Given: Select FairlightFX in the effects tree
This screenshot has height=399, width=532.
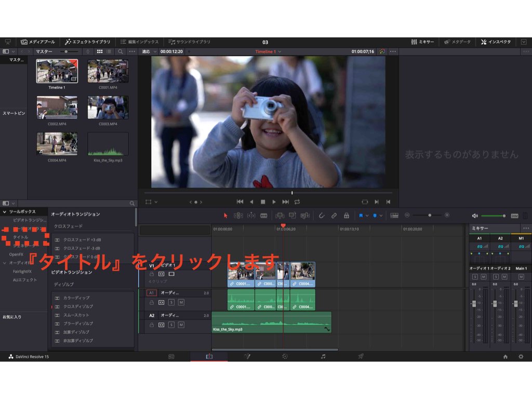Looking at the screenshot, I should [22, 271].
